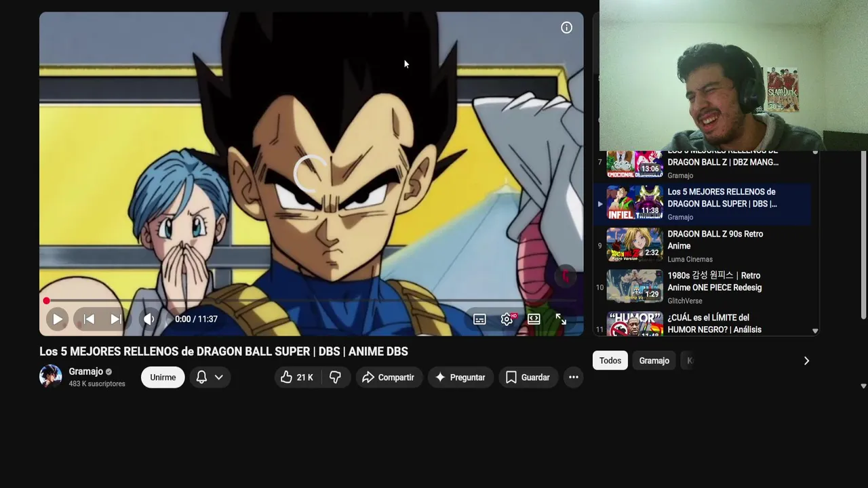Open DRAGON BALL Z 90s Retro Anime thumbnail
This screenshot has width=868, height=488.
(635, 245)
